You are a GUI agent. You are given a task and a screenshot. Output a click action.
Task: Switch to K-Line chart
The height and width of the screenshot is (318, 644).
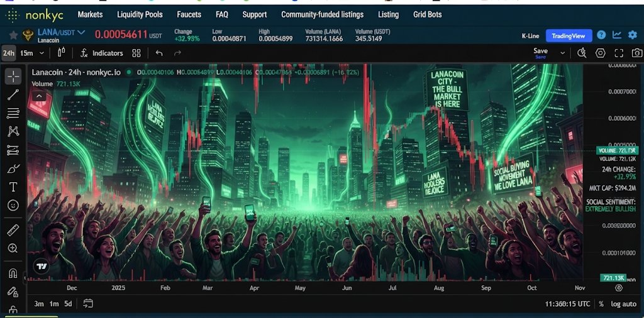(530, 36)
